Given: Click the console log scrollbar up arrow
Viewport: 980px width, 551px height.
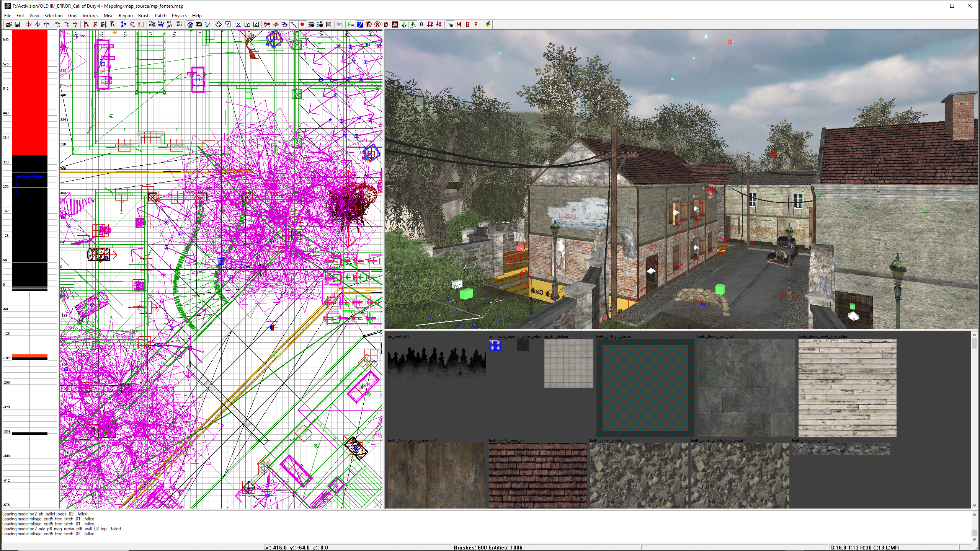Looking at the screenshot, I should tap(974, 515).
